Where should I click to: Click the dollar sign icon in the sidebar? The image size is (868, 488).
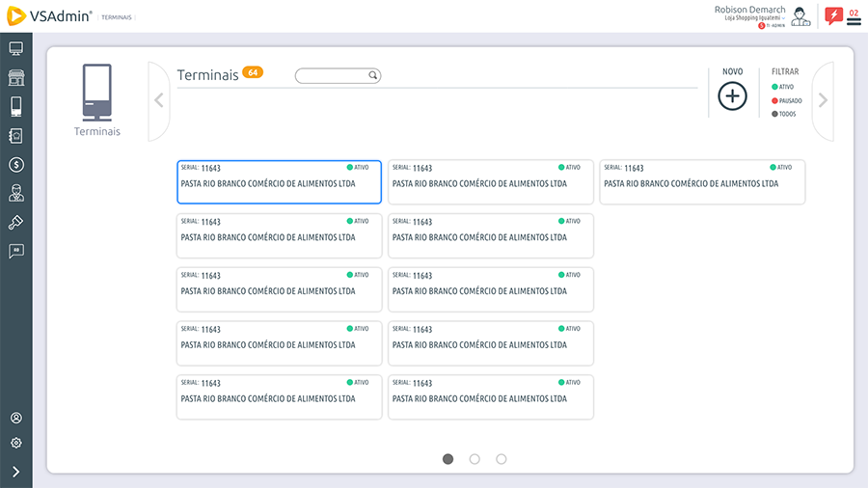15,164
